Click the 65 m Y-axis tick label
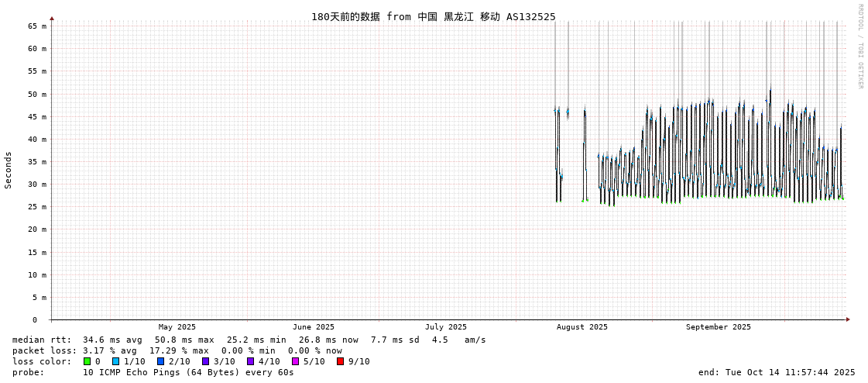 38,26
